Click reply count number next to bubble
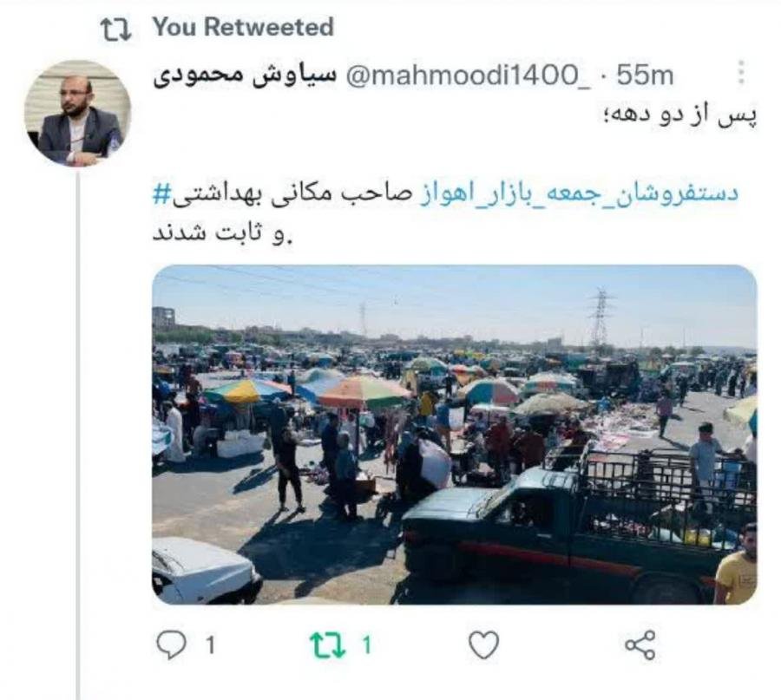This screenshot has width=781, height=700. 211,645
